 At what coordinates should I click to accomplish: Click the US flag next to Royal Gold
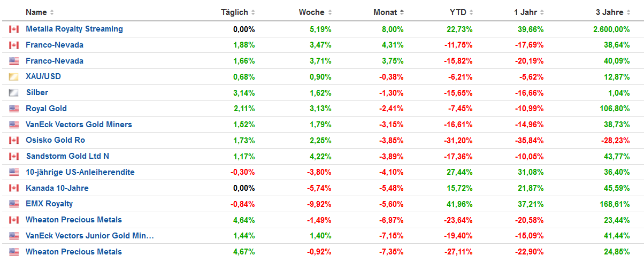(x=14, y=109)
